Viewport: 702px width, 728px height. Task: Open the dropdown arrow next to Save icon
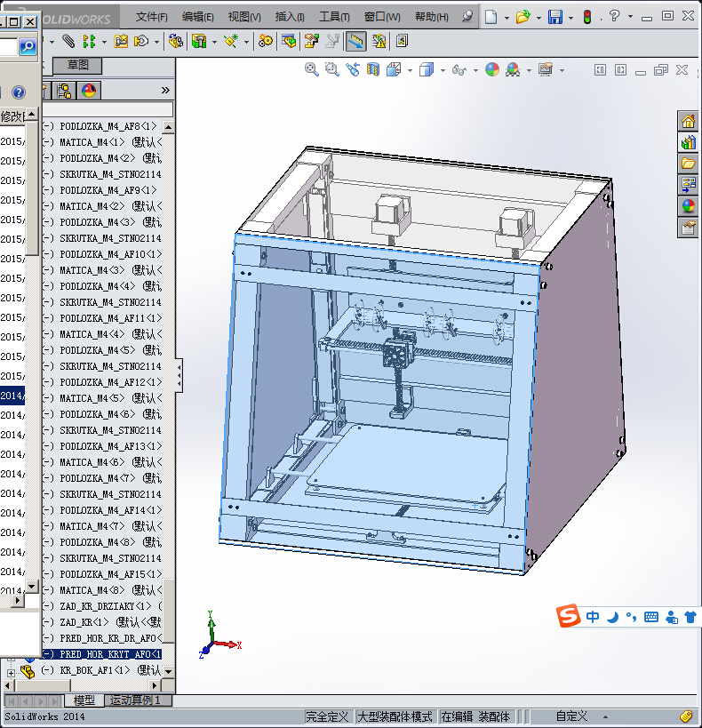tap(571, 18)
